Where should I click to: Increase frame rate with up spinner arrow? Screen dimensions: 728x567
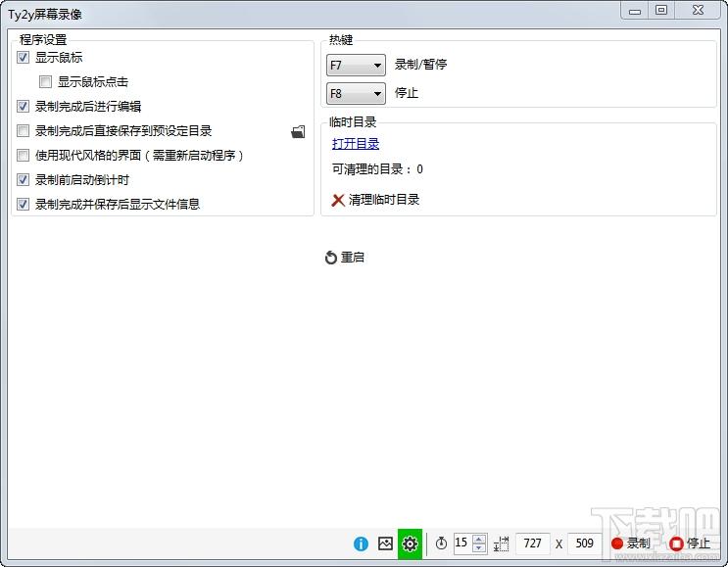(x=479, y=539)
